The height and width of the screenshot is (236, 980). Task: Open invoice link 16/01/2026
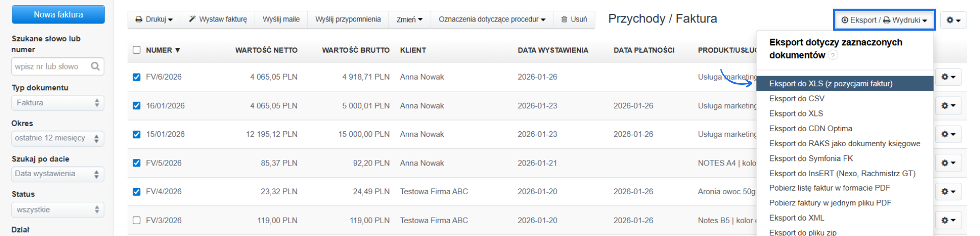pyautogui.click(x=165, y=106)
